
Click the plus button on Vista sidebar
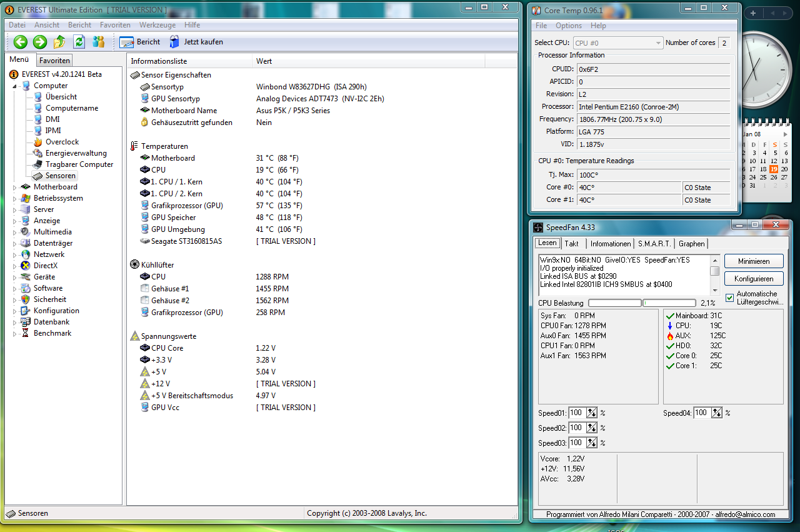pos(753,13)
